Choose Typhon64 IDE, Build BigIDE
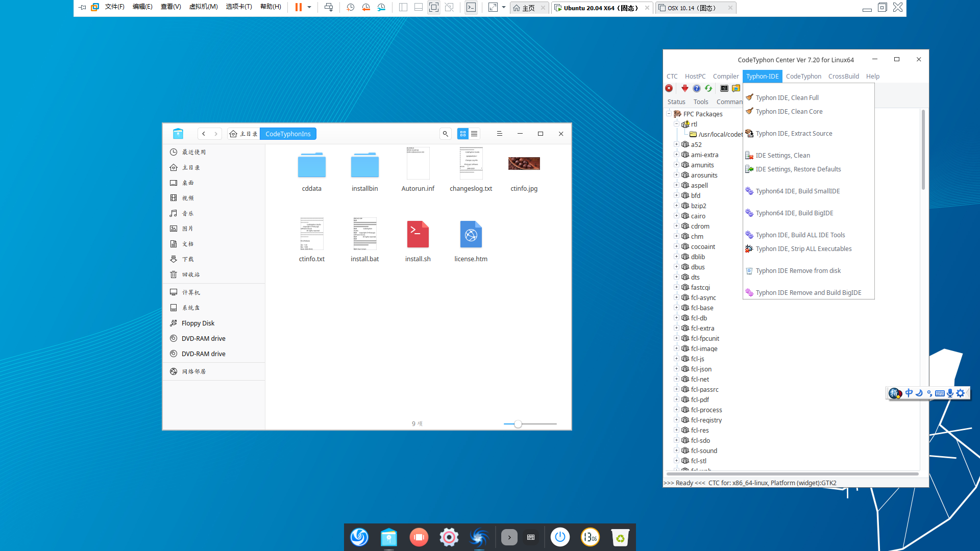Image resolution: width=980 pixels, height=551 pixels. (x=808, y=213)
